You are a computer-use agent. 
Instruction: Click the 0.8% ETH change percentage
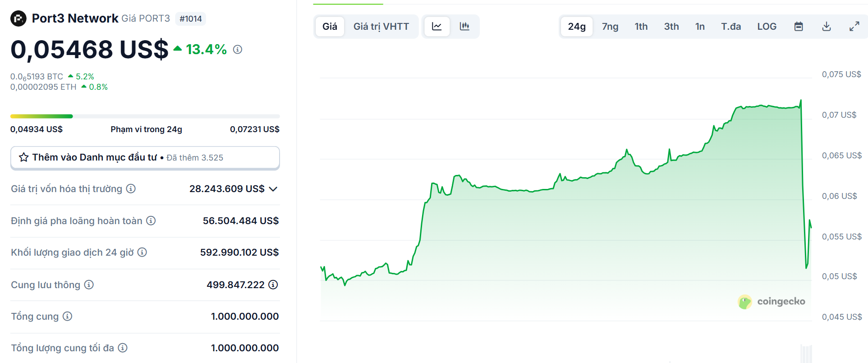(98, 87)
